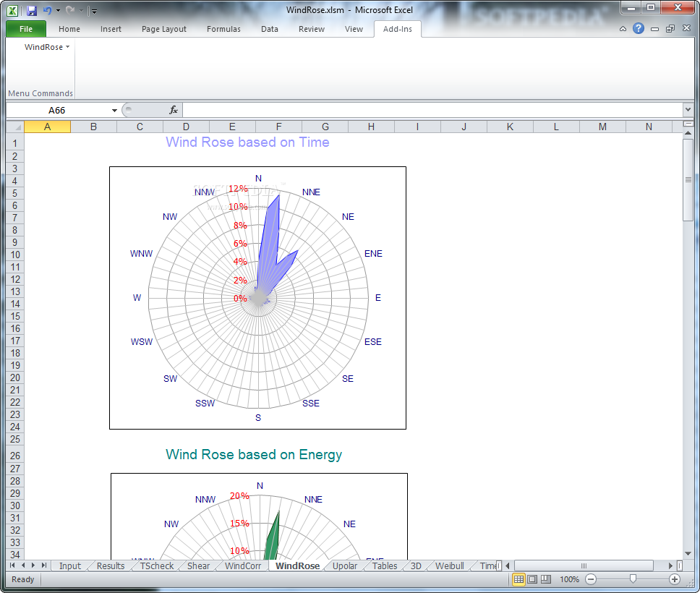
Task: Click vertical scrollbar down arrow
Action: pos(688,553)
